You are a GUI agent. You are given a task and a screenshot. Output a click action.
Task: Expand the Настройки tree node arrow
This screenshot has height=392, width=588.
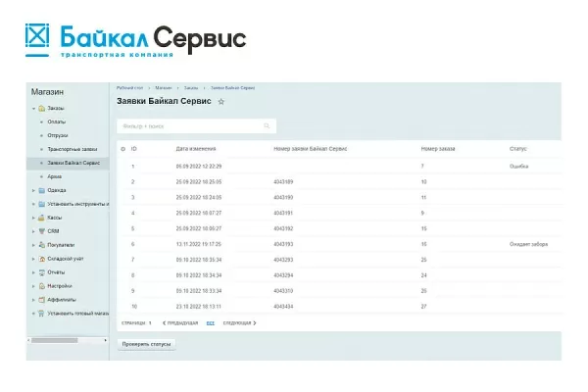tap(33, 286)
